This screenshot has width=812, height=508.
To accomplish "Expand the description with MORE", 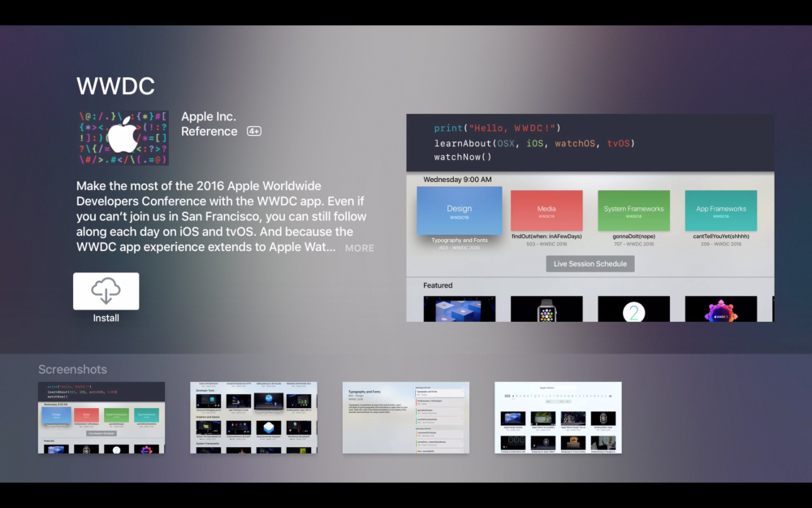I will [359, 248].
